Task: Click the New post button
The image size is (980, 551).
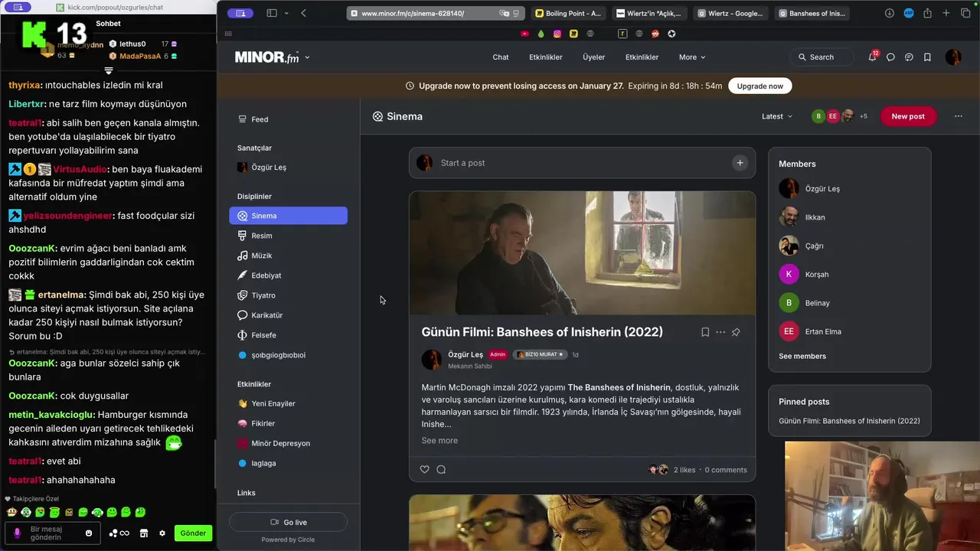Action: [908, 116]
